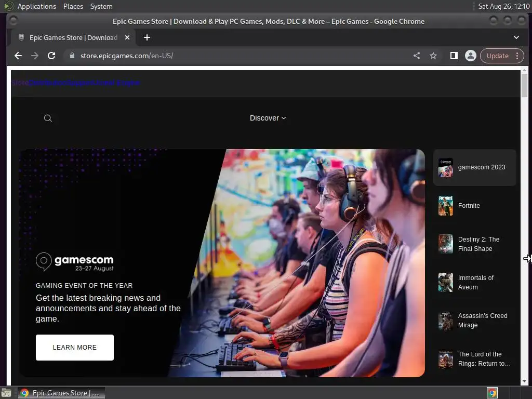Go back with the browser back arrow
Image resolution: width=532 pixels, height=399 pixels.
click(x=18, y=56)
